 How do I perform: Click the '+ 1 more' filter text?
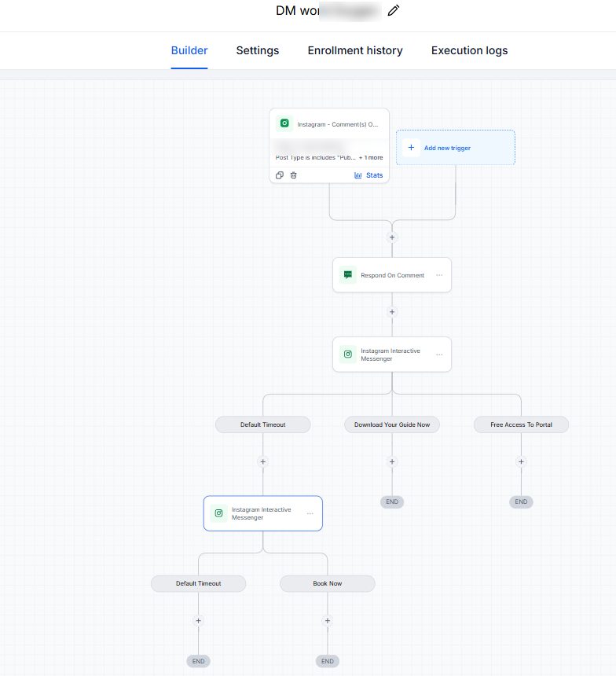(371, 157)
